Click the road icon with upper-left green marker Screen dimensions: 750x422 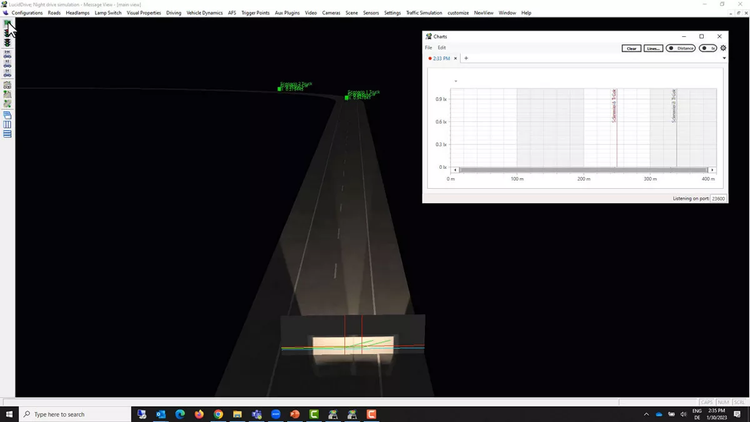pos(7,94)
